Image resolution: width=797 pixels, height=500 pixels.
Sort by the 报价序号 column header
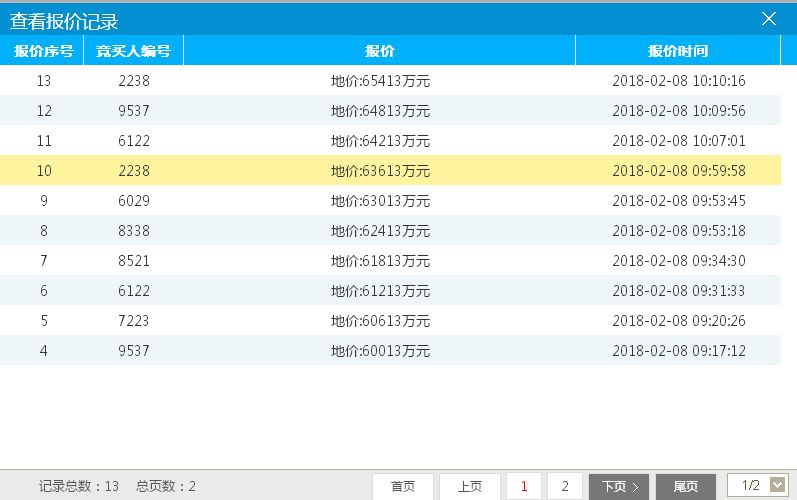coord(43,51)
